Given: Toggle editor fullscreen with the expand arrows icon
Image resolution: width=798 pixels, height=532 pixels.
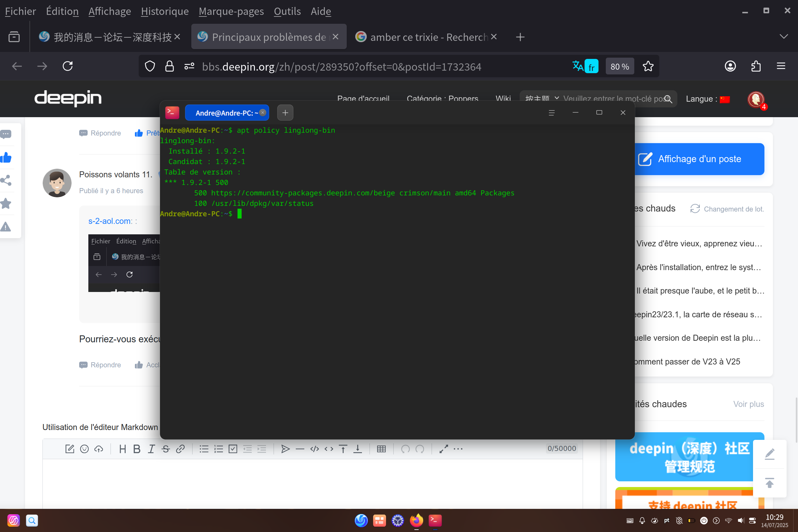Looking at the screenshot, I should coord(443,449).
